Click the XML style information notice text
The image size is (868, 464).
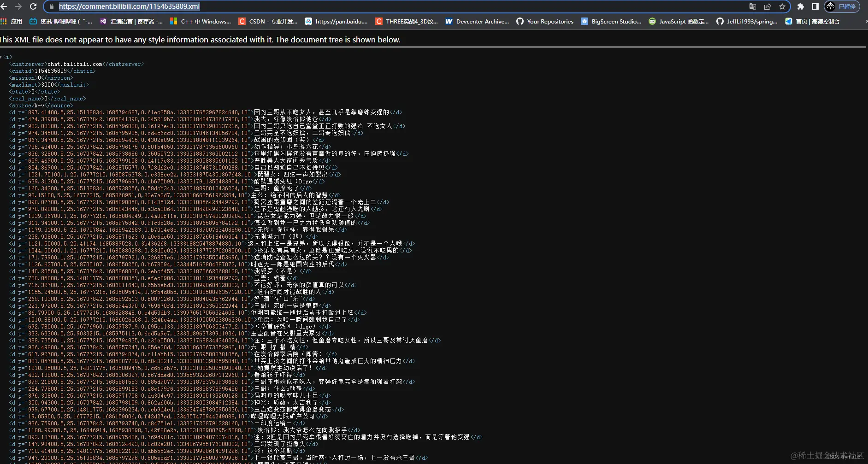point(200,40)
